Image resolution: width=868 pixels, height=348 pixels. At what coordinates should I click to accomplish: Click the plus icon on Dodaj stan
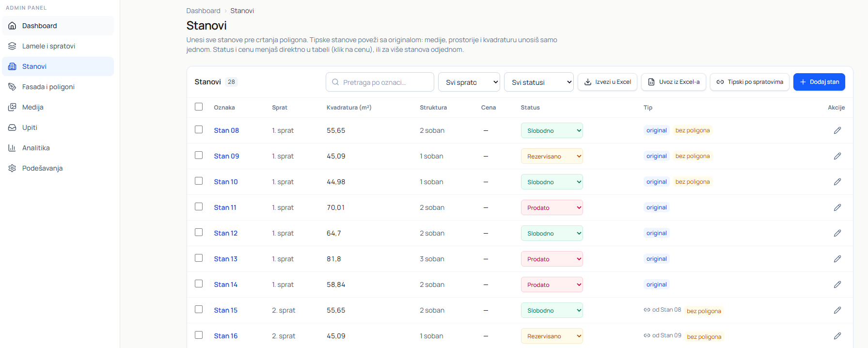803,82
